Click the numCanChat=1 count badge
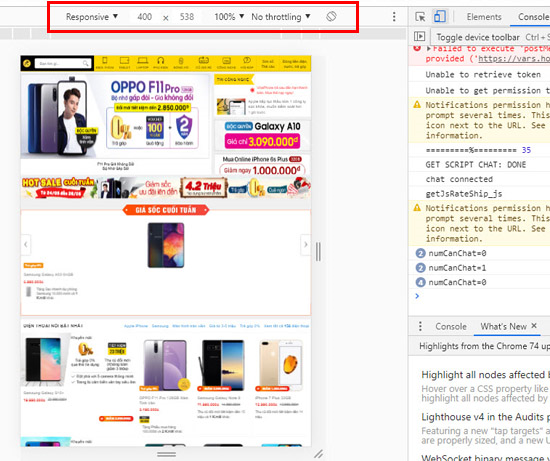 point(420,268)
